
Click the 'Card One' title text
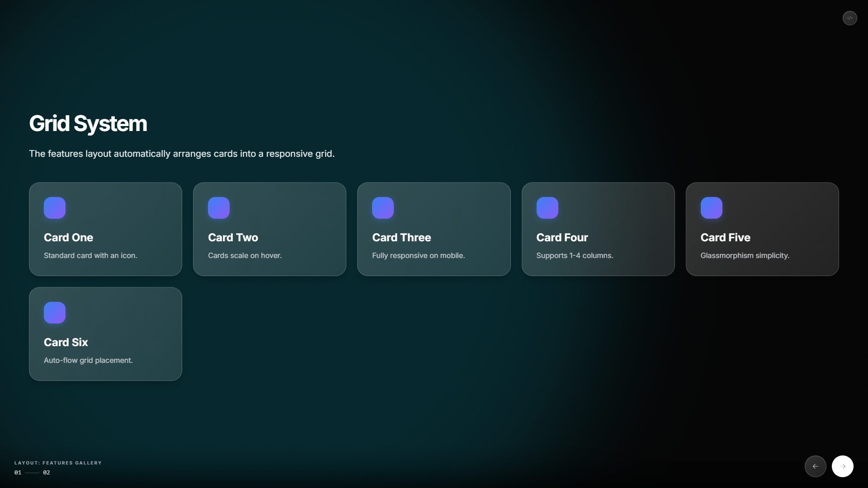click(68, 237)
